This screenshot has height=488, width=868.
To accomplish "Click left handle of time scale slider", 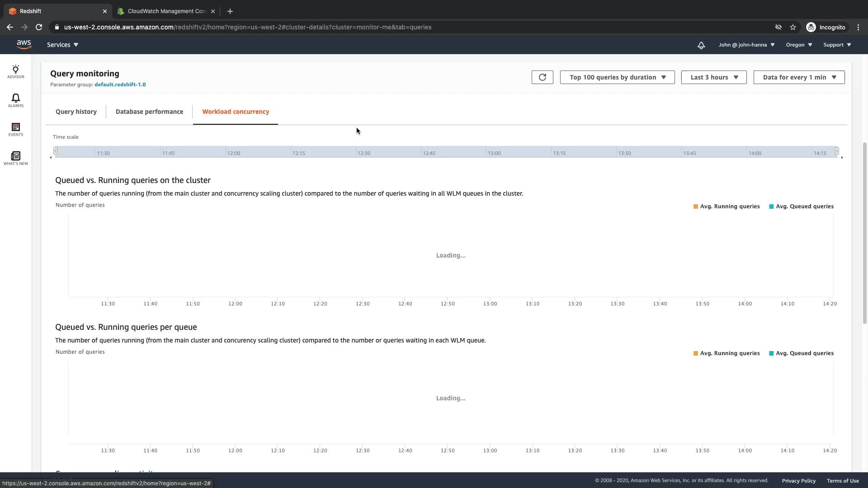I will (55, 151).
